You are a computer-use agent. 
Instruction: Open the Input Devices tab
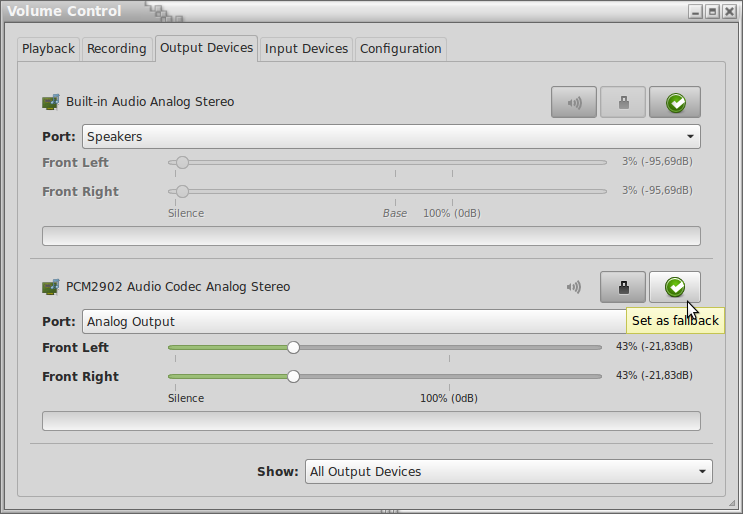point(306,49)
